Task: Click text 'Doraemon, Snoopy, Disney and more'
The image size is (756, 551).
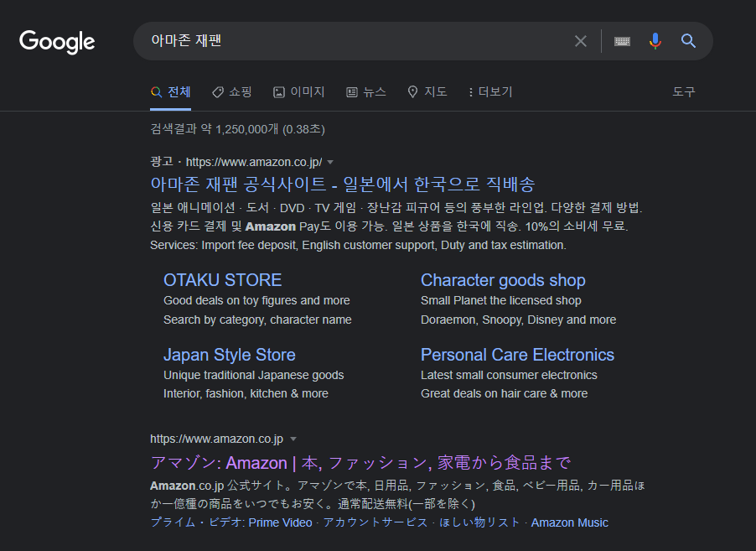Action: click(x=518, y=320)
